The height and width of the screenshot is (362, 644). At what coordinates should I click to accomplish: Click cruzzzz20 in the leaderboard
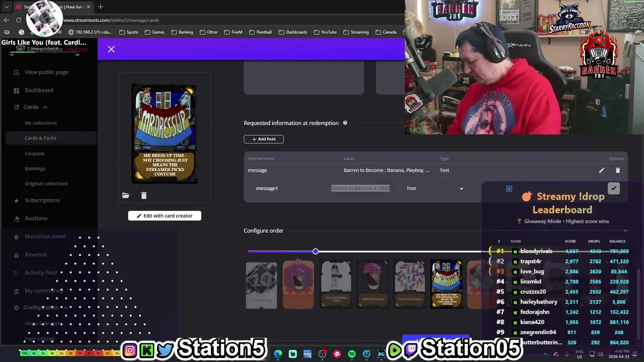(533, 292)
